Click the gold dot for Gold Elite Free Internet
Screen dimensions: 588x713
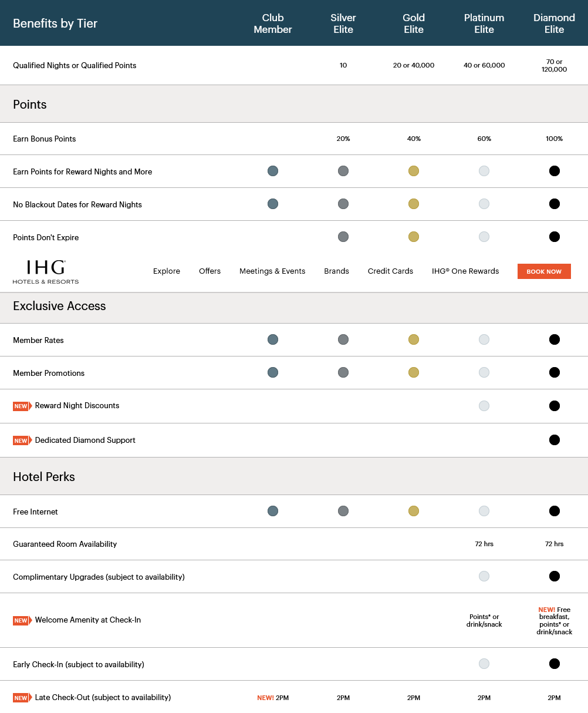click(x=414, y=511)
